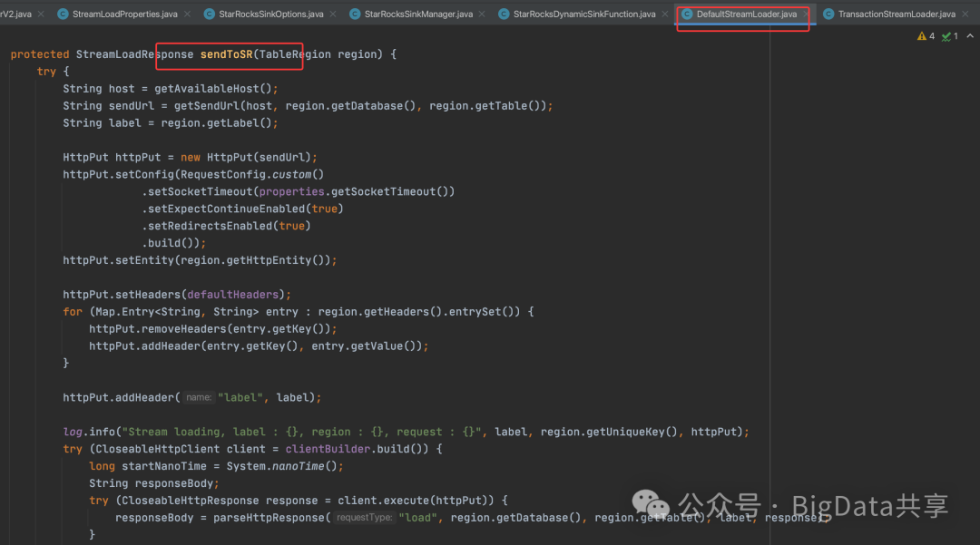Click the getHttpEntity() call

(276, 260)
